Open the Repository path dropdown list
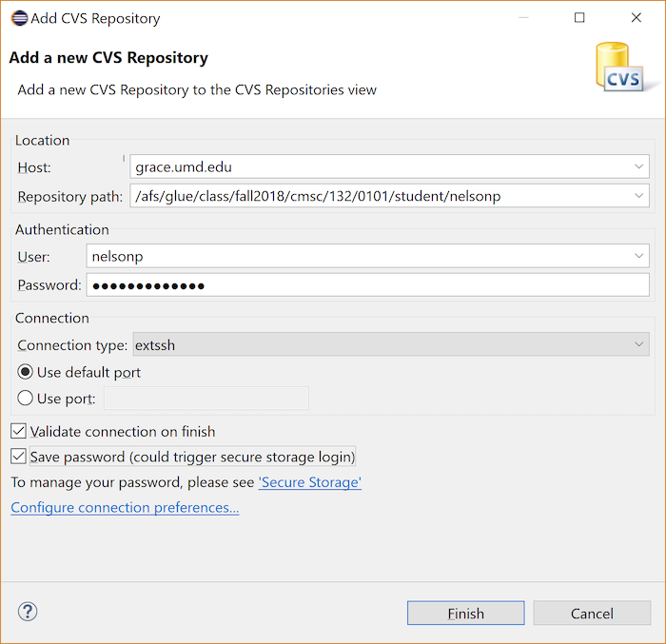 638,197
